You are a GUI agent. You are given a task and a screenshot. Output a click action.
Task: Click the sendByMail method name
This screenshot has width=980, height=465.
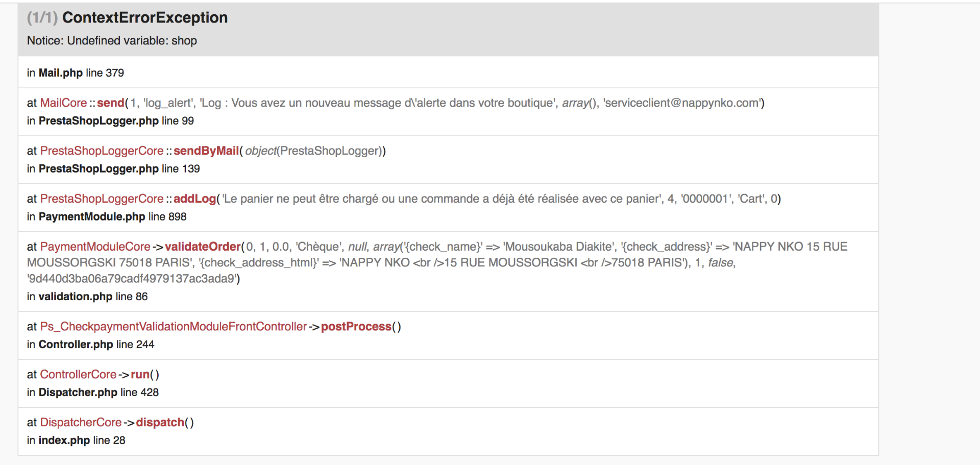206,151
